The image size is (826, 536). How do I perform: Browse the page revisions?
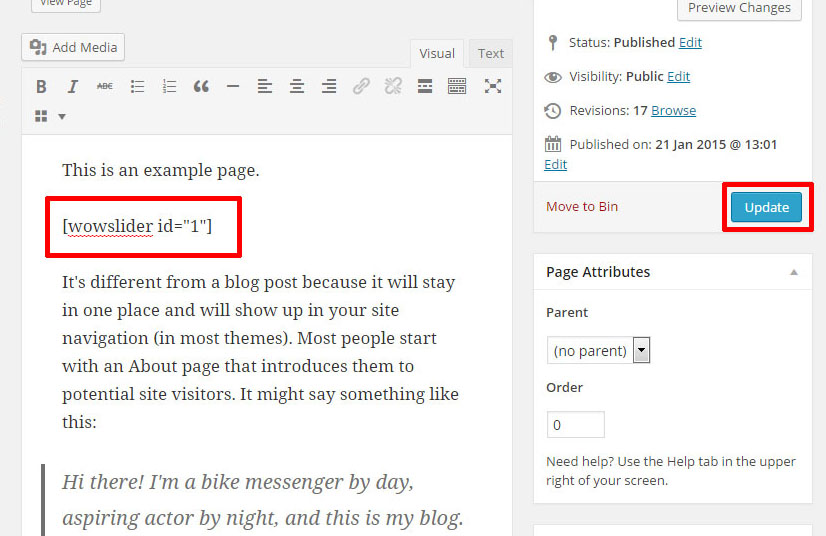[x=673, y=110]
